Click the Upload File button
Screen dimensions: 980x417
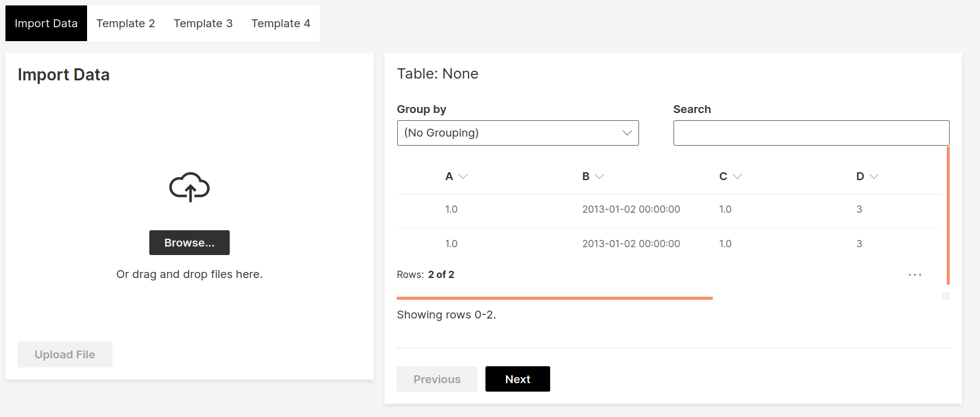(65, 354)
